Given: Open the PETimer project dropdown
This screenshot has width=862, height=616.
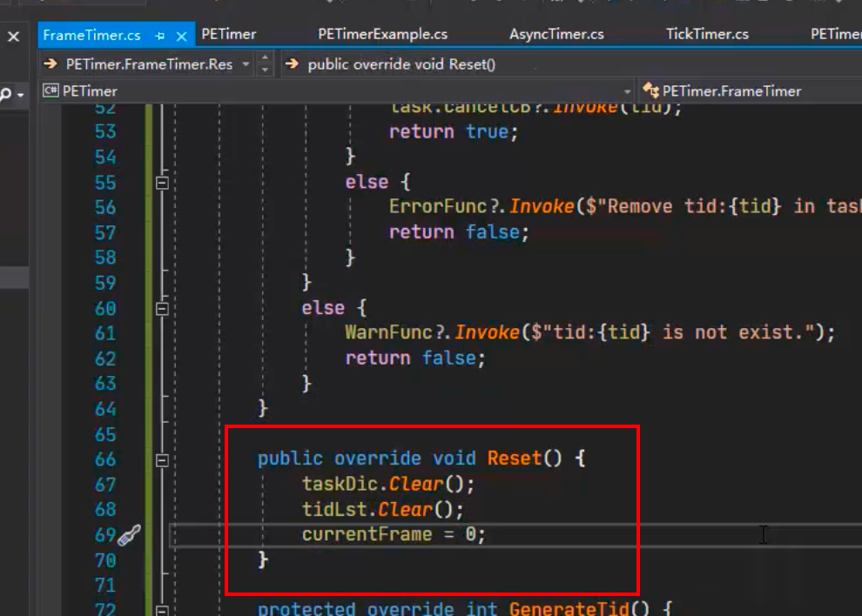Looking at the screenshot, I should pyautogui.click(x=627, y=91).
